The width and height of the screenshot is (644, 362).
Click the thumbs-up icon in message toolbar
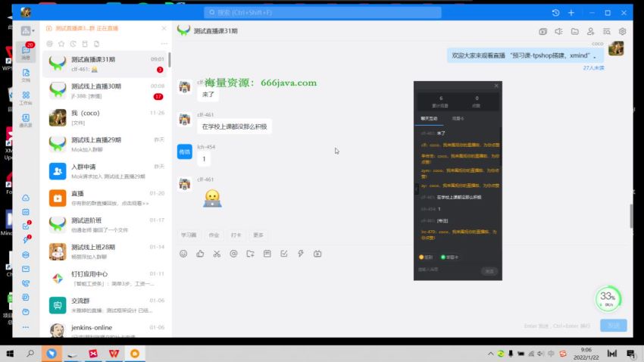200,254
